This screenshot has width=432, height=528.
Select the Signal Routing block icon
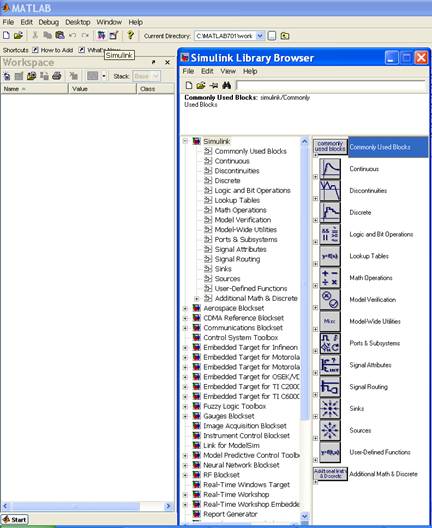[x=330, y=387]
